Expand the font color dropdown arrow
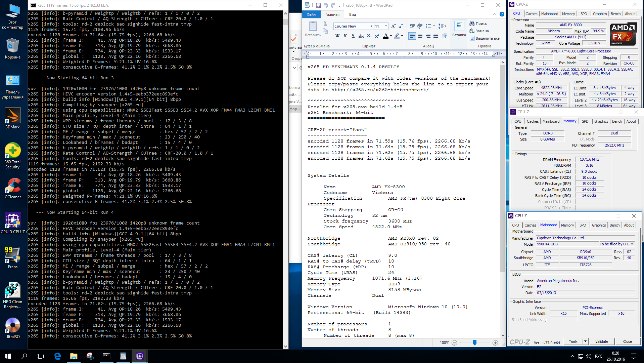Screen dimensions: 644x363 [391, 36]
